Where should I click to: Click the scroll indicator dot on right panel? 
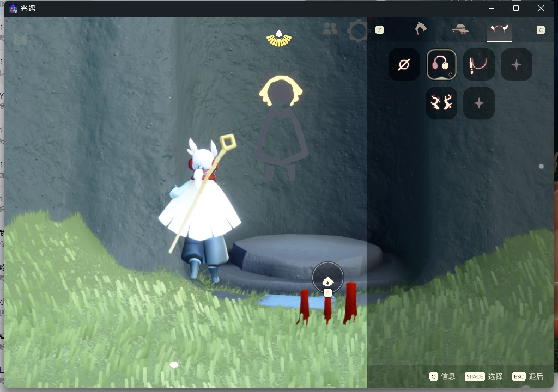click(x=541, y=166)
